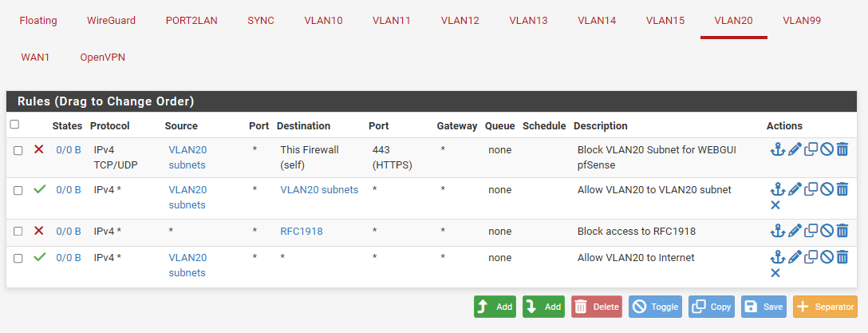The image size is (868, 333).
Task: Edit the Block access to RFC1918 rule
Action: pyautogui.click(x=795, y=231)
